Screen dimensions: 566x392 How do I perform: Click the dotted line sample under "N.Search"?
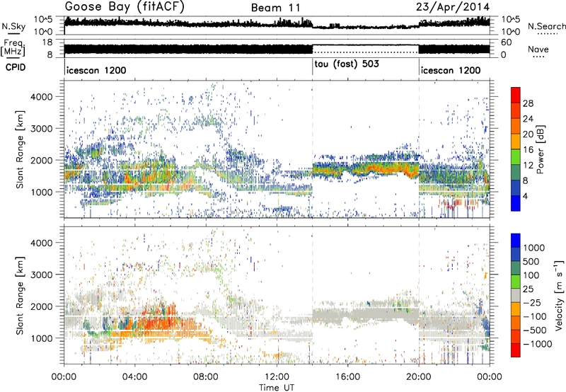click(547, 34)
